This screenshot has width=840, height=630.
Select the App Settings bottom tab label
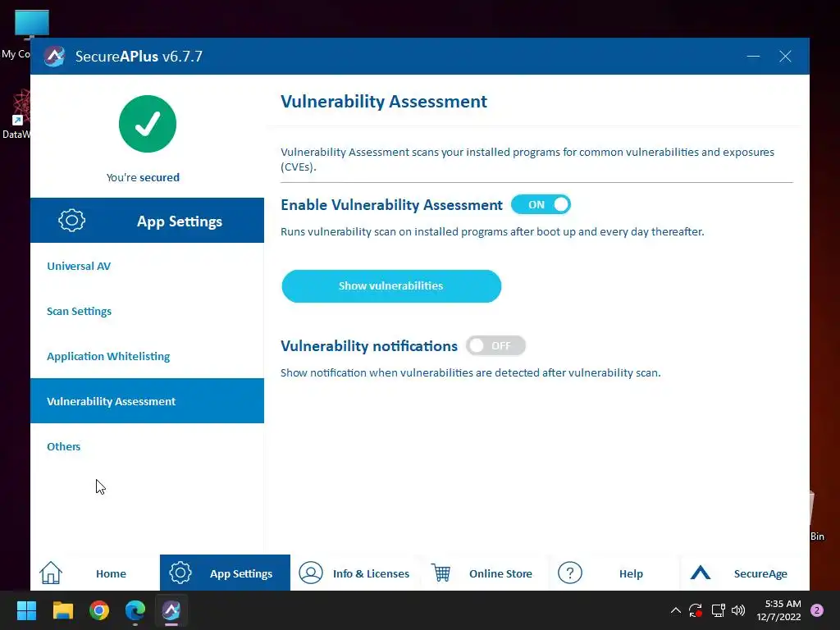241,573
